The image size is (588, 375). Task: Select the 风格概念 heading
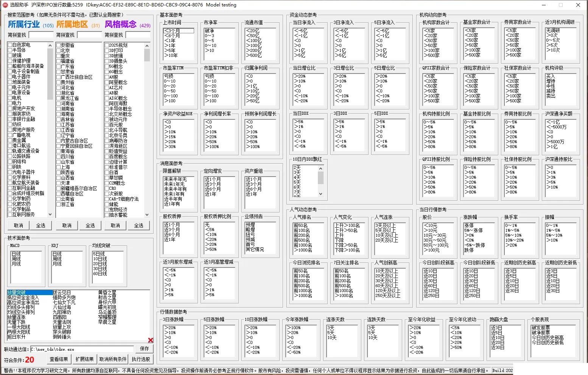coord(121,24)
